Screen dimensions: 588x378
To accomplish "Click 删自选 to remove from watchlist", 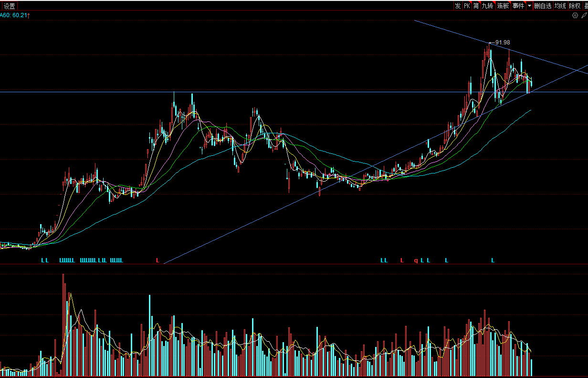I will tap(543, 6).
